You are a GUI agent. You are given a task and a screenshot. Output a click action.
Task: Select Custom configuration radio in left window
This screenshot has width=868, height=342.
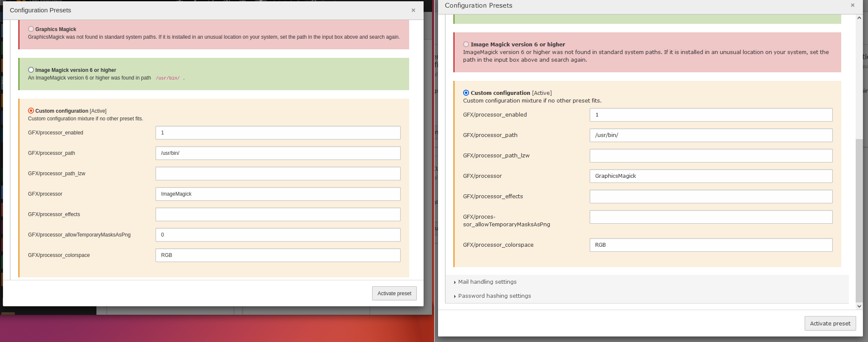(x=31, y=111)
